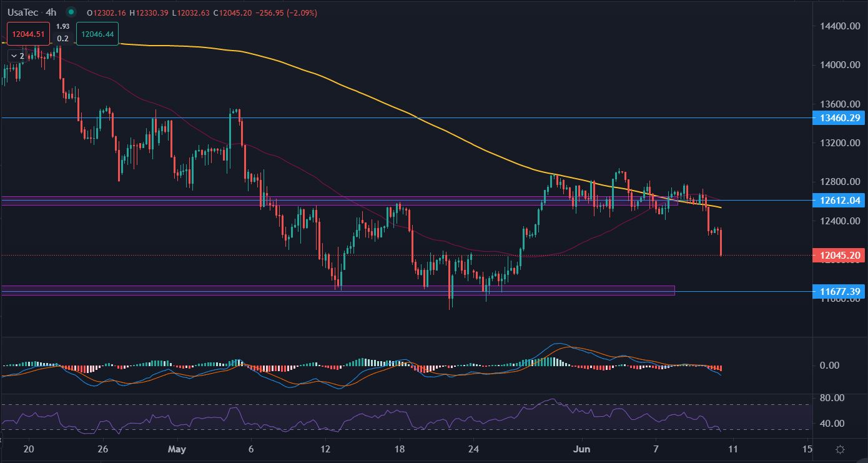This screenshot has width=868, height=463.
Task: Select the 11677.39 horizontal line price label
Action: point(839,292)
